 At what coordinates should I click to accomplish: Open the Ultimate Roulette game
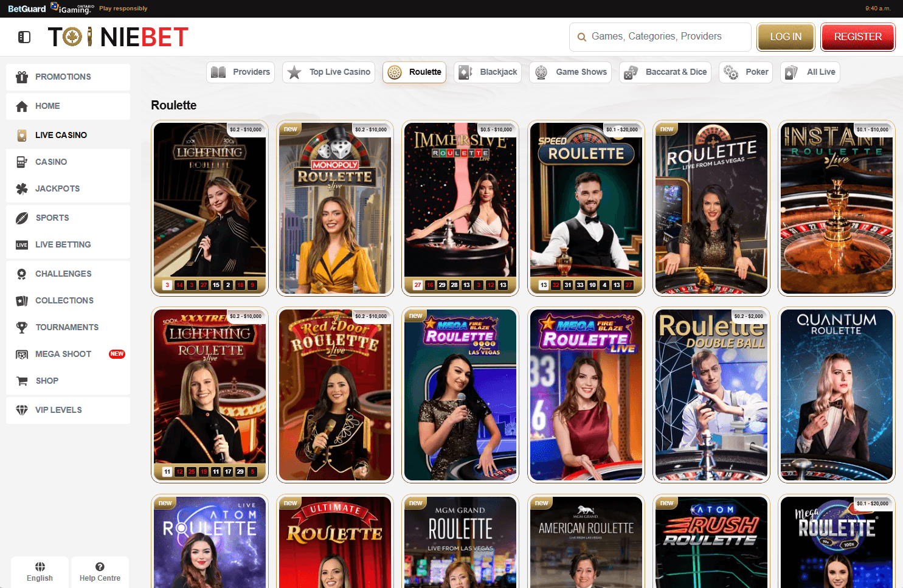335,541
